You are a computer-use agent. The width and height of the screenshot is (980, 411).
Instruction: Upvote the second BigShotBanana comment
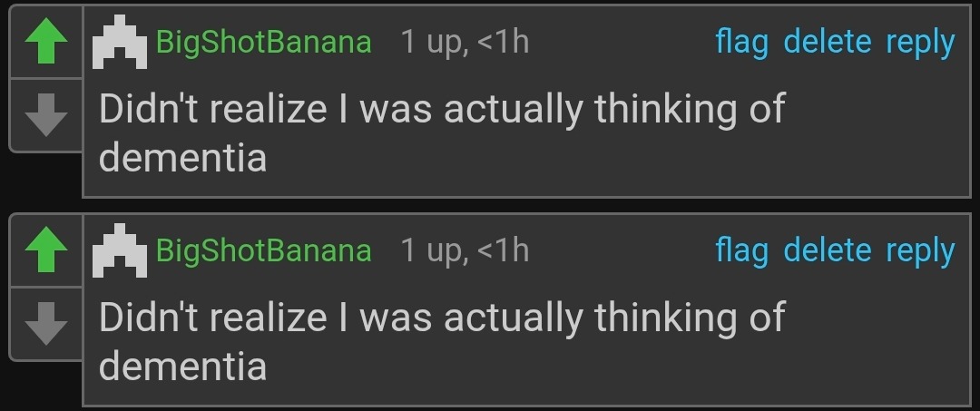(45, 251)
